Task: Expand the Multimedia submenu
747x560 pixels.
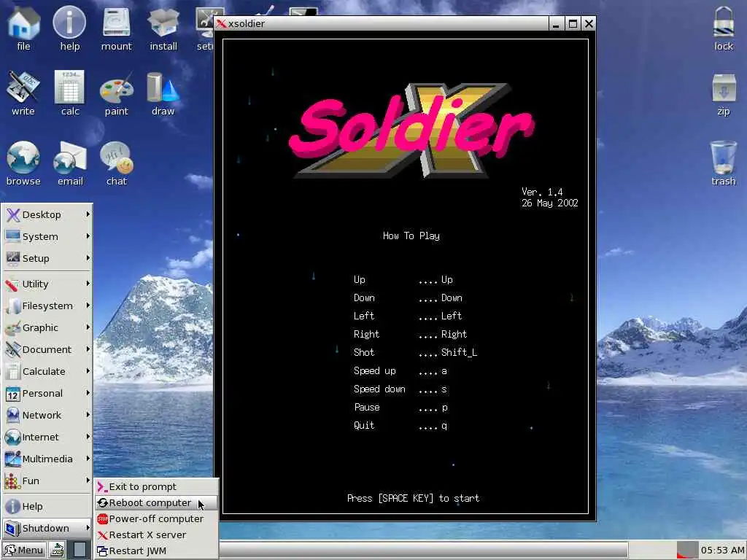Action: [x=47, y=459]
